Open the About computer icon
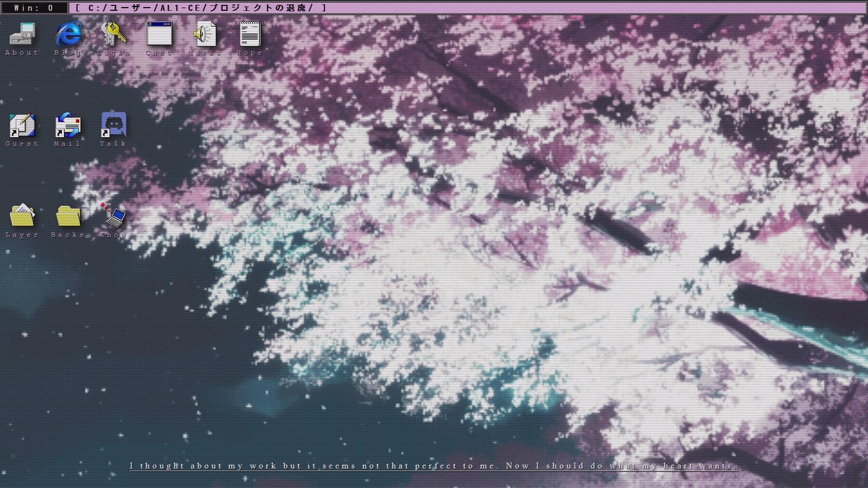This screenshot has height=488, width=868. click(x=23, y=34)
